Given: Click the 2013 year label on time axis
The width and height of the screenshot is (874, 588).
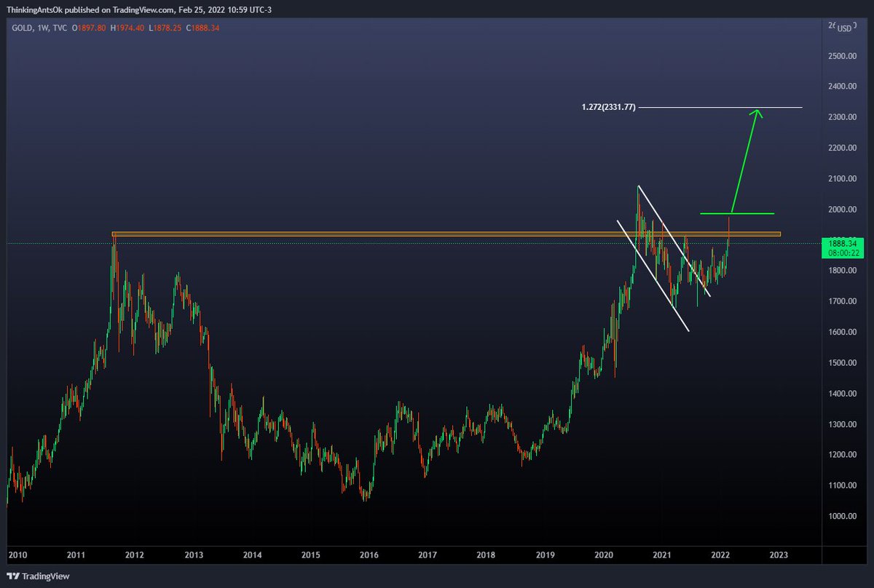Looking at the screenshot, I should (x=193, y=555).
